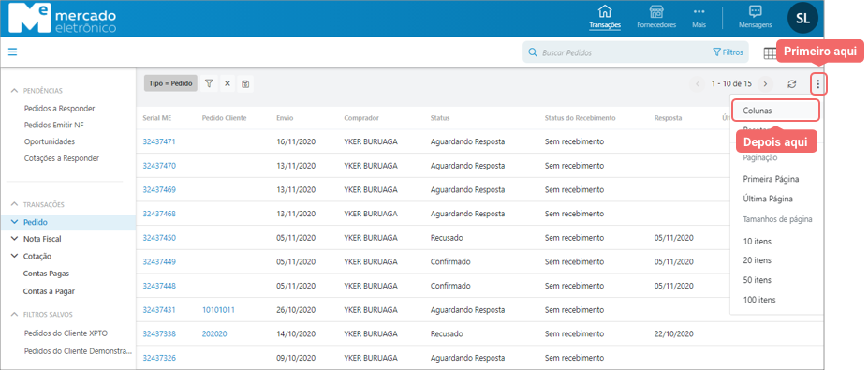Collapse the Filtros Salvos section

15,314
